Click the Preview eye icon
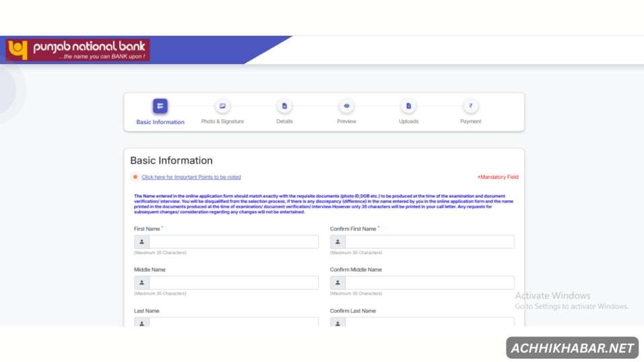This screenshot has width=644, height=362. coord(346,106)
